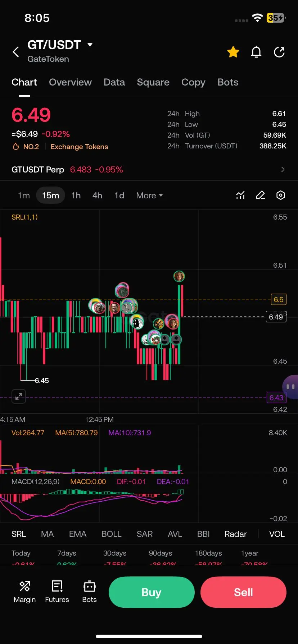Tap the 24h High value 6.61
The width and height of the screenshot is (298, 644).
279,114
